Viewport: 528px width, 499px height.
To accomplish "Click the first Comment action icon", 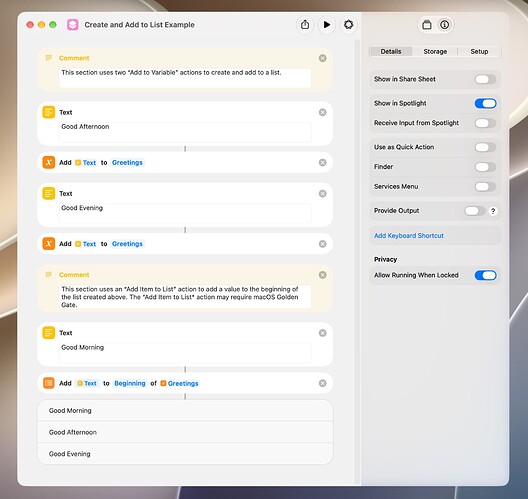I will click(48, 58).
